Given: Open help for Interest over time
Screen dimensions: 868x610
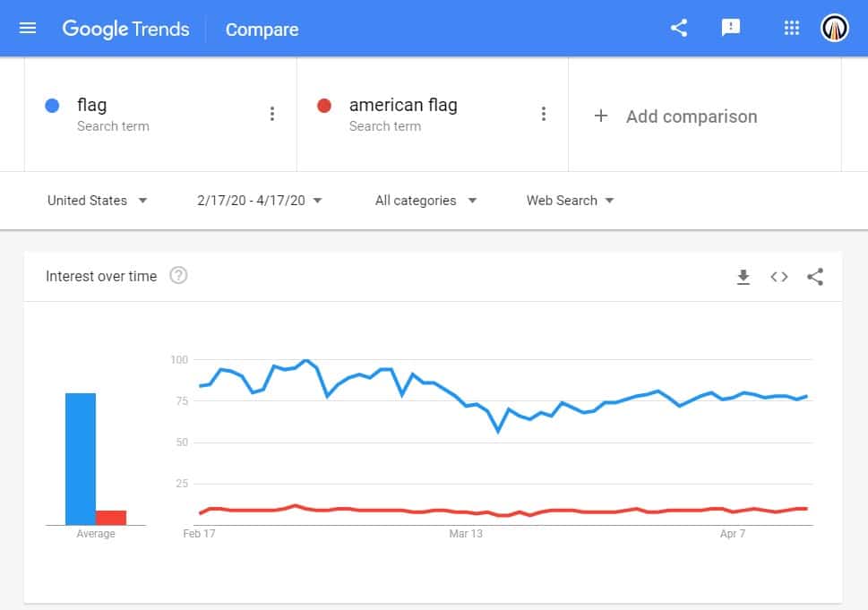Looking at the screenshot, I should tap(178, 276).
